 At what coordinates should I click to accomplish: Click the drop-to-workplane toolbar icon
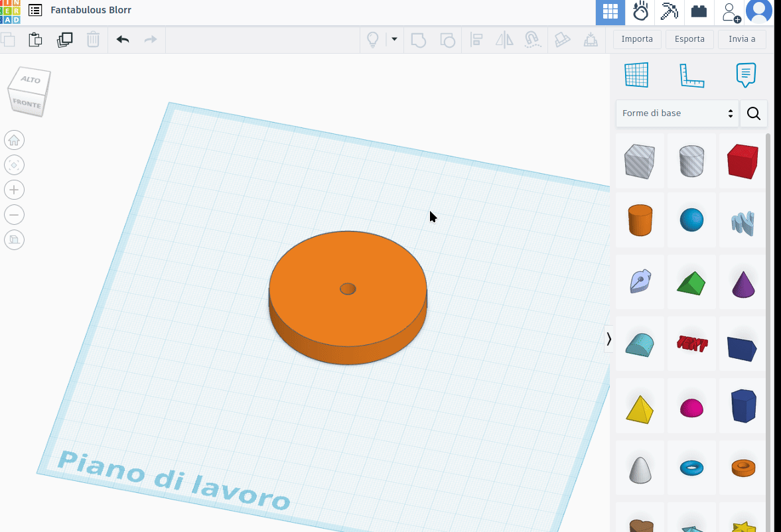tap(591, 39)
